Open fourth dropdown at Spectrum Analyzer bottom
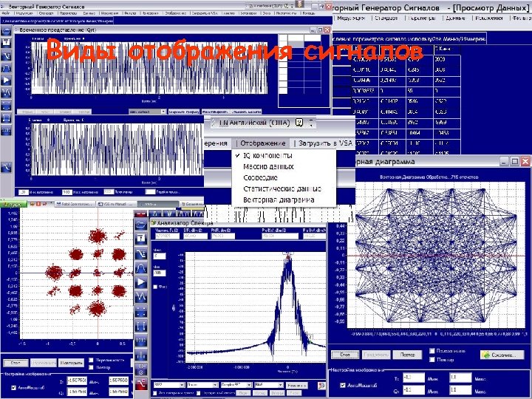 click(x=269, y=385)
